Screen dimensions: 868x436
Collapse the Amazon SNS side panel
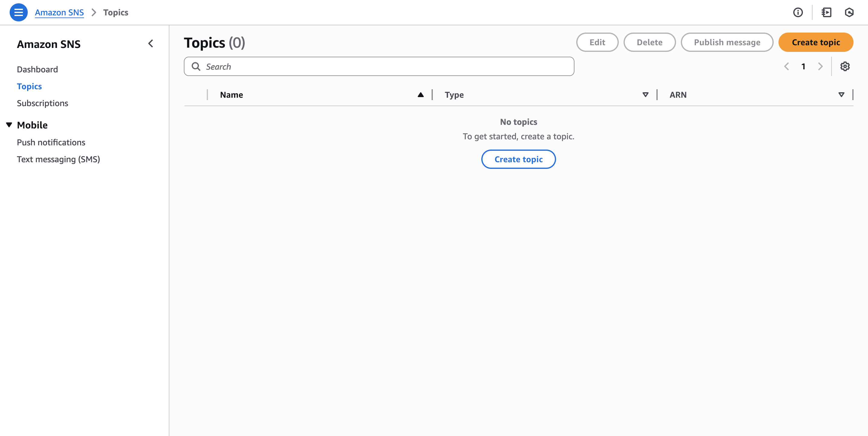[151, 43]
